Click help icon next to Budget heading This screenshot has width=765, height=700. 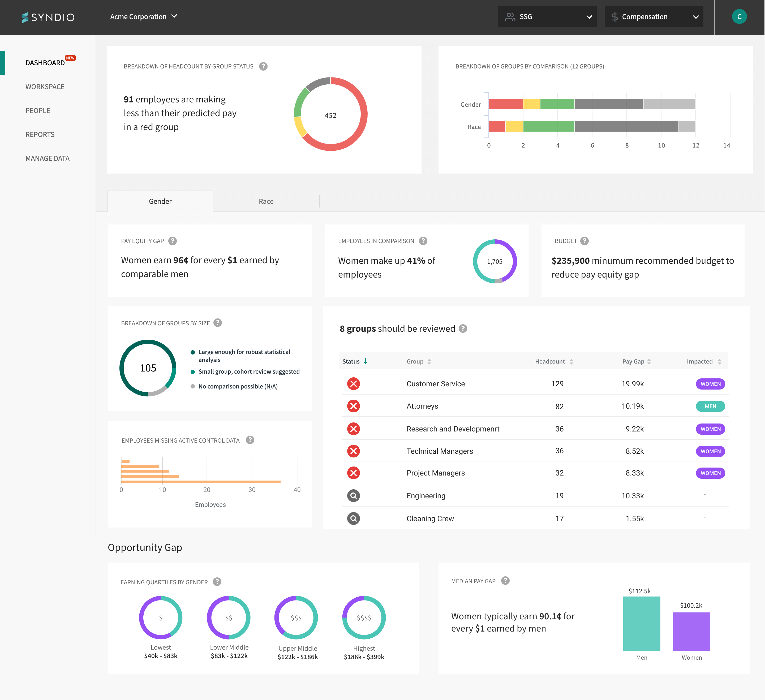585,241
